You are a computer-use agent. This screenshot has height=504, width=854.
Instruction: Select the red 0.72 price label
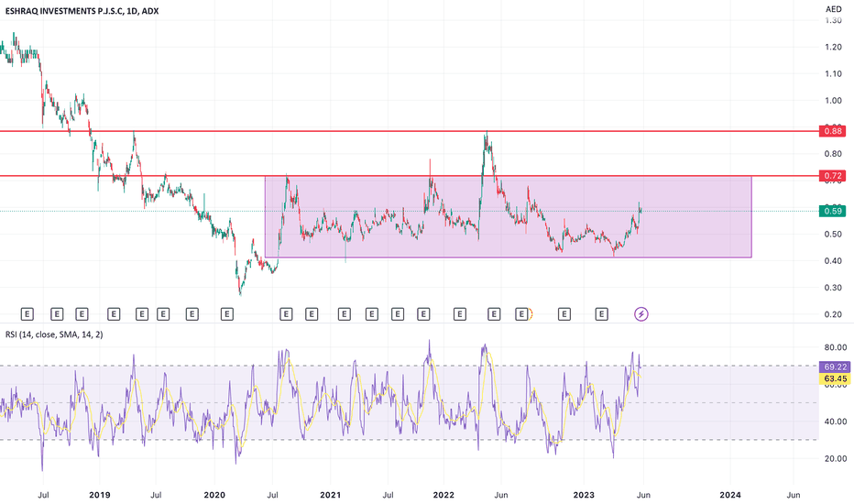[x=833, y=175]
